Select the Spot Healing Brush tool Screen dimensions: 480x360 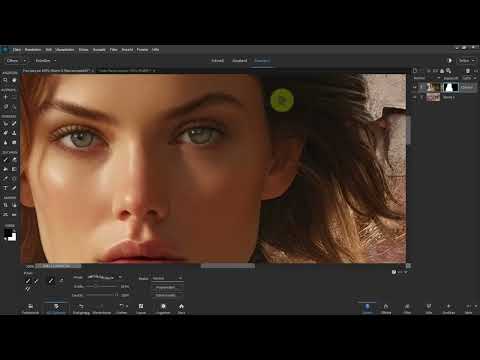[x=14, y=124]
